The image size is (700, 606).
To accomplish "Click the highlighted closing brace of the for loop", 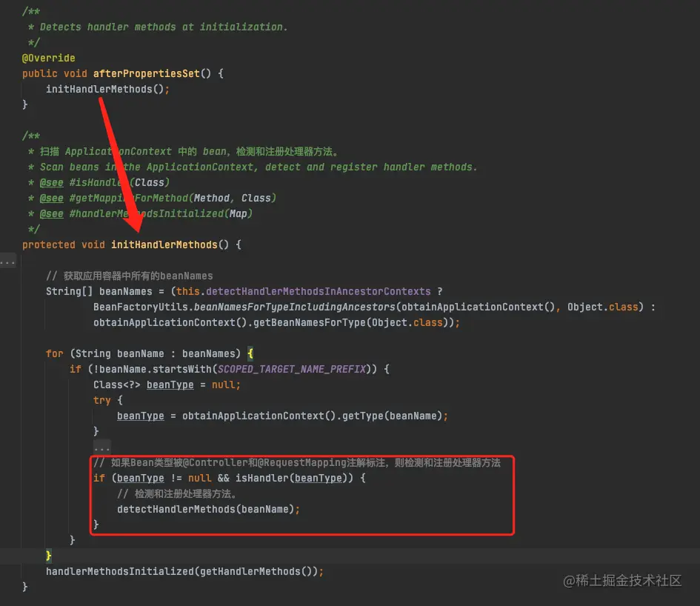I will pyautogui.click(x=49, y=556).
